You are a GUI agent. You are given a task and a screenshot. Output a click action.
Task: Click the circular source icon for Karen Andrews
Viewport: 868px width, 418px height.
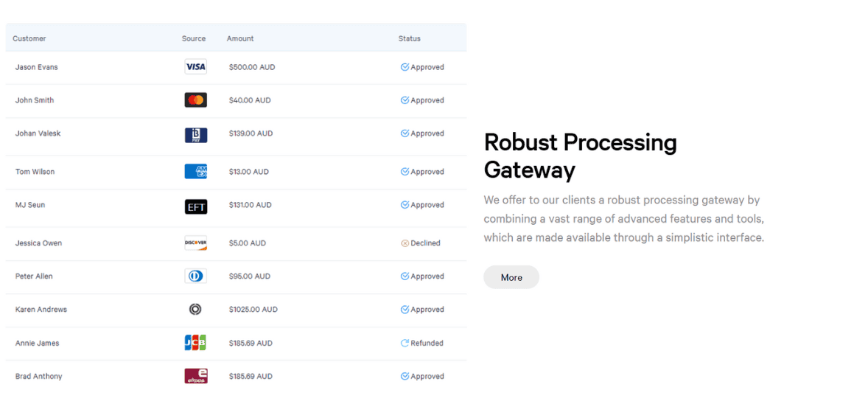point(195,310)
